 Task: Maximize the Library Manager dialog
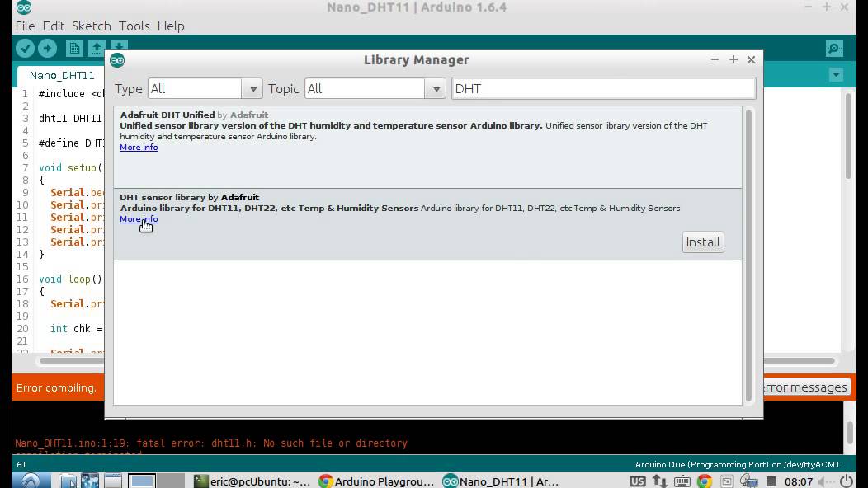(734, 59)
